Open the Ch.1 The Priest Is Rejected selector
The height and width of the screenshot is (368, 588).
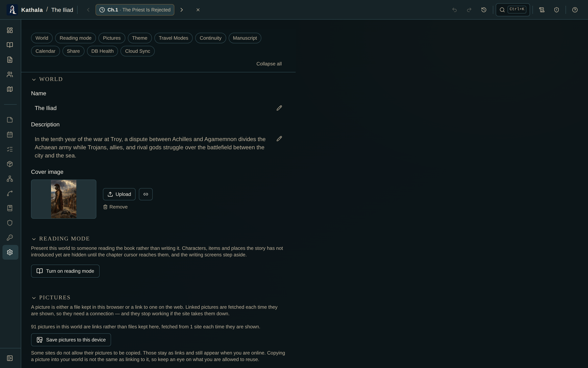(135, 10)
